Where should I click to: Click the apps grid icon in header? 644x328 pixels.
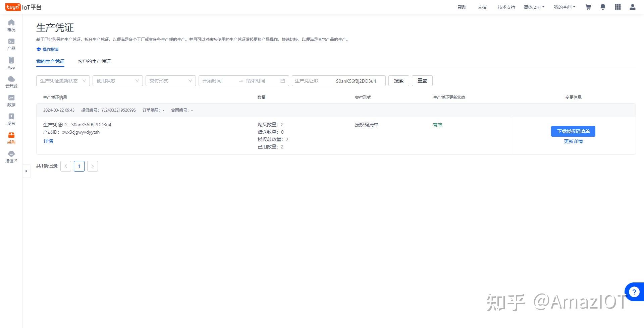click(x=618, y=7)
